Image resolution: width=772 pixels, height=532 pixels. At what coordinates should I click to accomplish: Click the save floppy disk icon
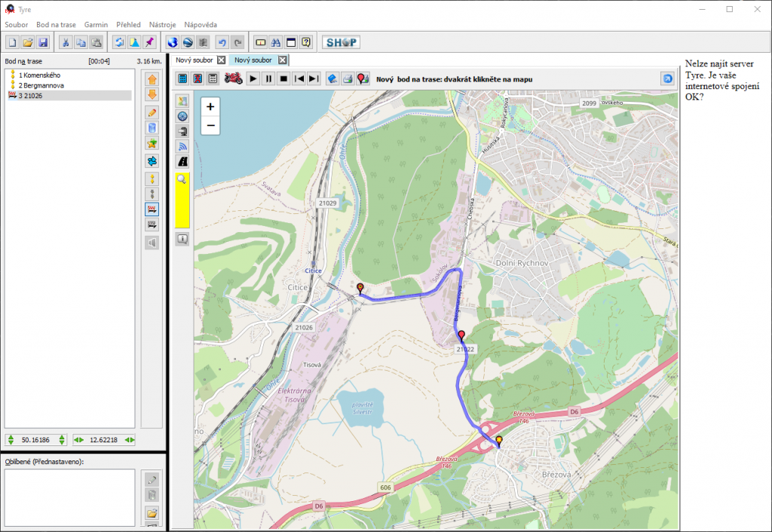[43, 43]
